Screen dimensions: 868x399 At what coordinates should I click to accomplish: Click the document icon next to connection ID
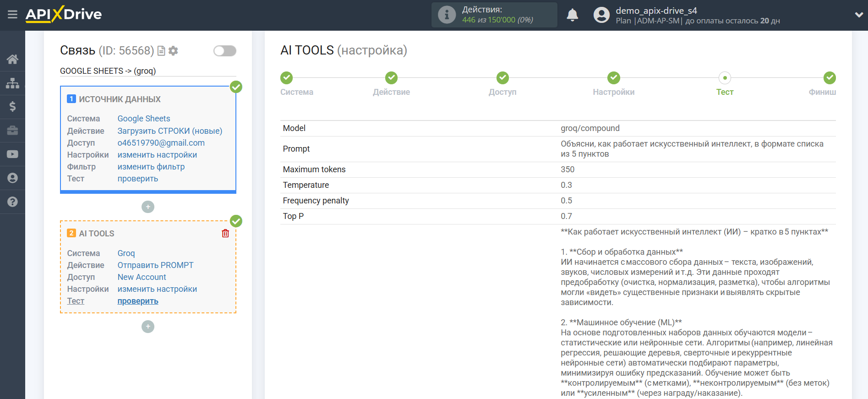point(161,51)
